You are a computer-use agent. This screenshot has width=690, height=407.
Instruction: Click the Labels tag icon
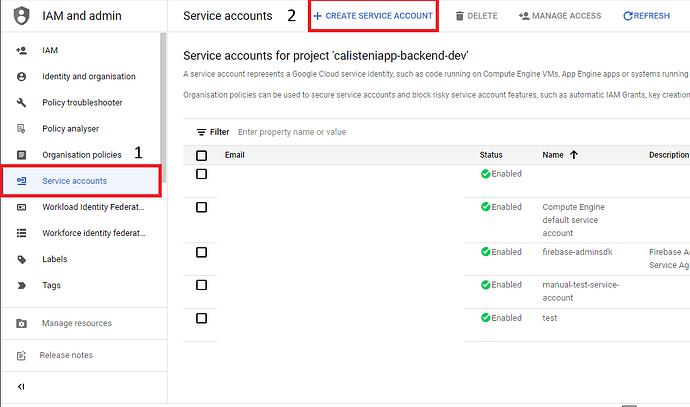21,259
